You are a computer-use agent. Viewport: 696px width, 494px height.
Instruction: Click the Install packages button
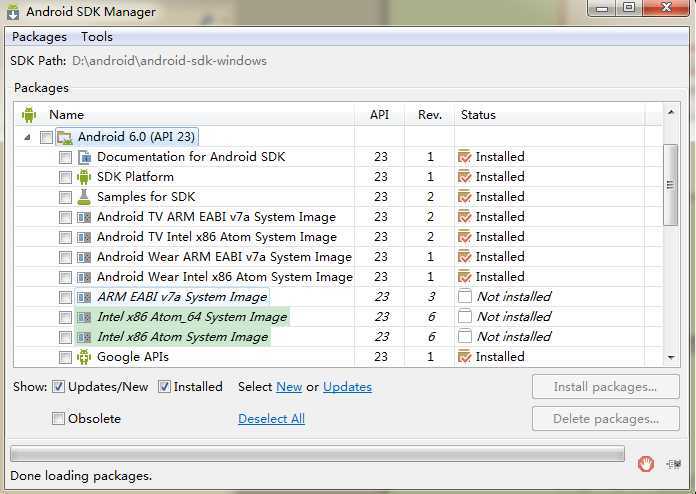[x=605, y=387]
